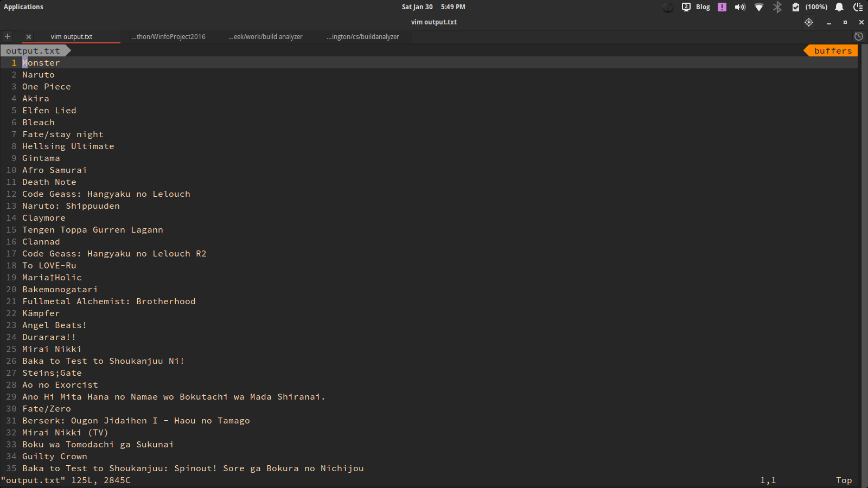Open the Bluetooth tray icon

tap(777, 7)
